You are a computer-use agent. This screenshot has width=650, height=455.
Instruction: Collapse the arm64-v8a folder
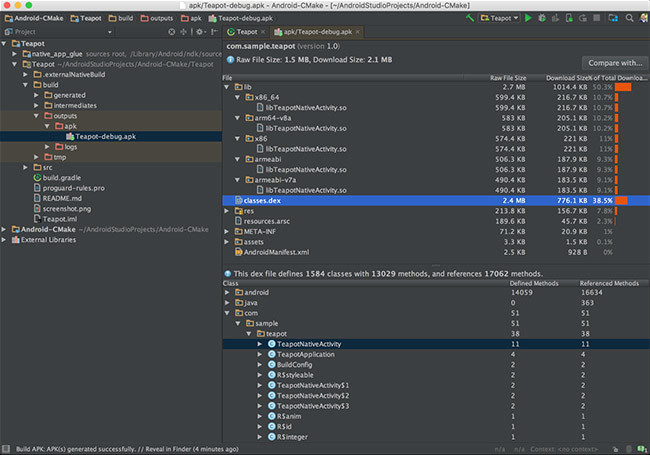click(237, 118)
